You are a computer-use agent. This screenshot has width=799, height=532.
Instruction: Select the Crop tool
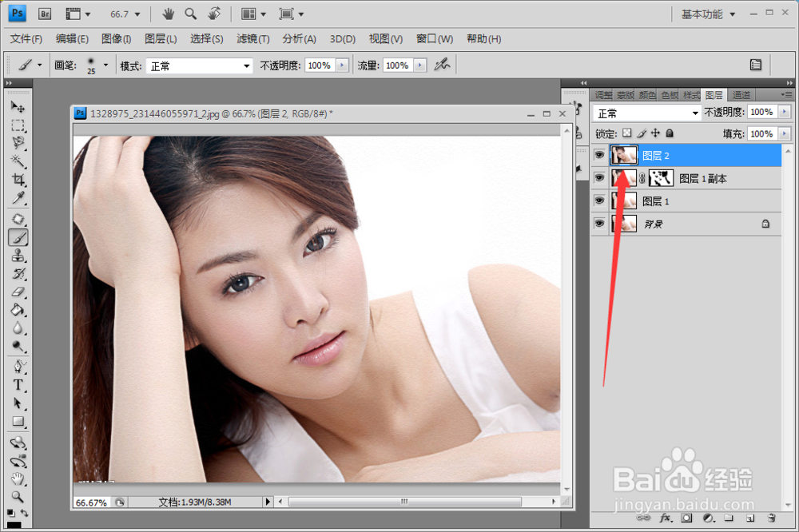pos(18,180)
